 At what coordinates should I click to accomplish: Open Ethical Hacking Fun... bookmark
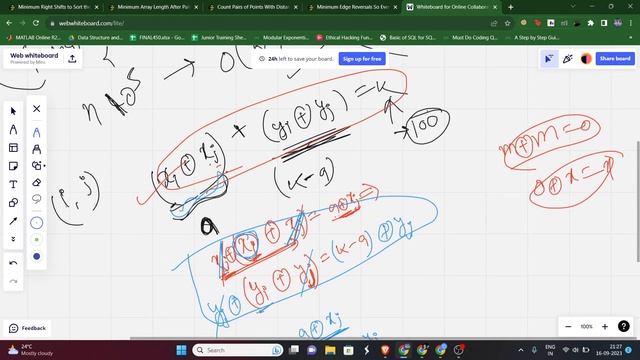344,38
